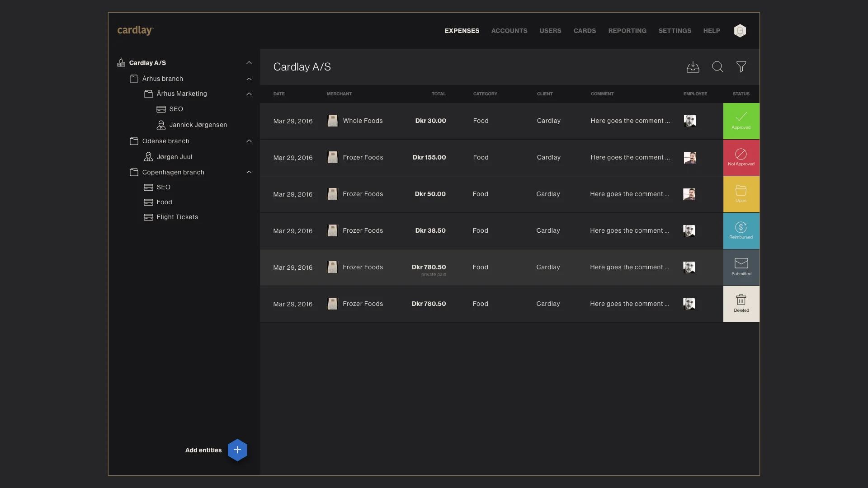The width and height of the screenshot is (868, 488).
Task: Click the SEO card icon under Århus Marketing
Action: click(161, 109)
